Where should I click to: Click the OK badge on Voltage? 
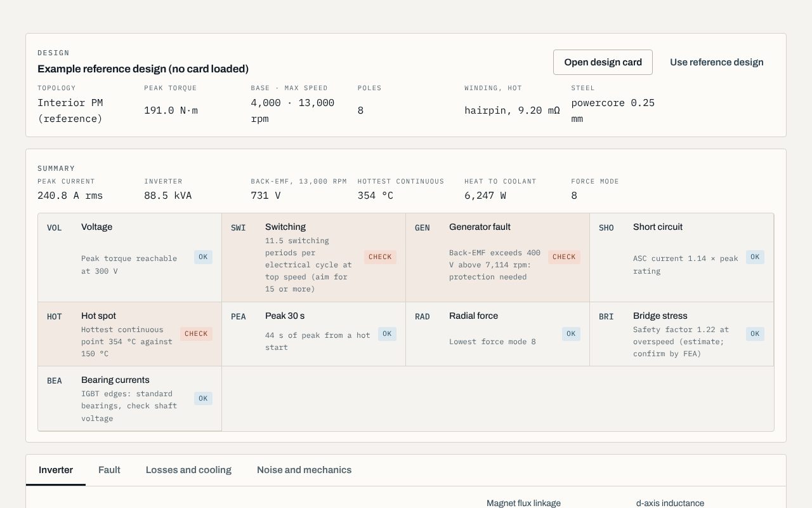203,257
